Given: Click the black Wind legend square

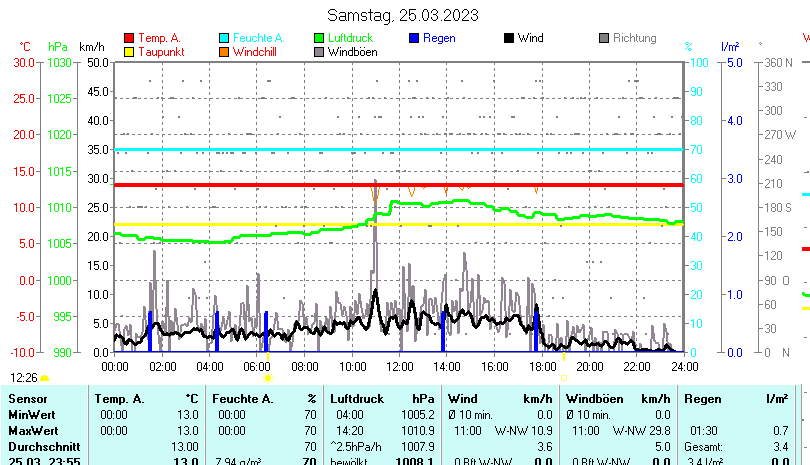Looking at the screenshot, I should 509,38.
